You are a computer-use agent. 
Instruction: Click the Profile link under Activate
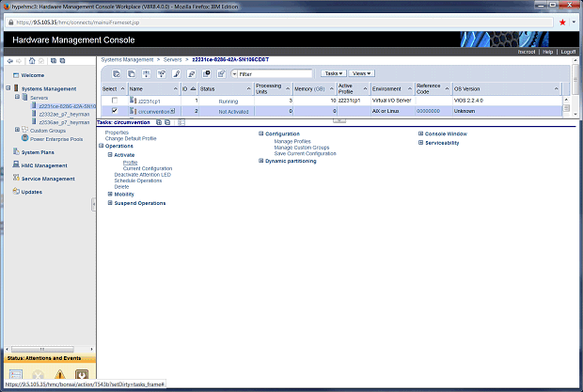pos(130,163)
